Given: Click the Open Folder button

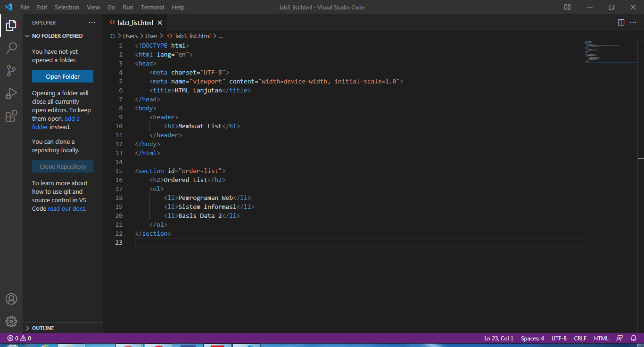Looking at the screenshot, I should pyautogui.click(x=62, y=76).
